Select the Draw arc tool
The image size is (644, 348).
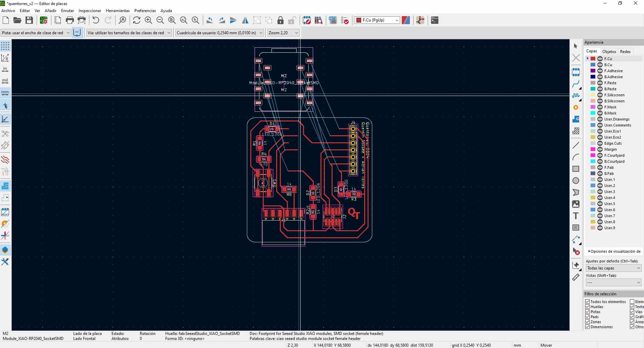(x=576, y=157)
